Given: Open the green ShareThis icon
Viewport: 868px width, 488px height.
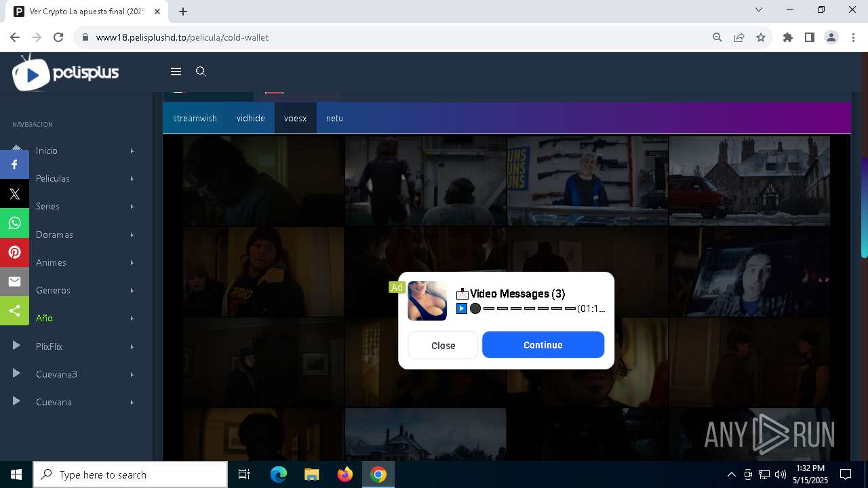Looking at the screenshot, I should (x=14, y=310).
